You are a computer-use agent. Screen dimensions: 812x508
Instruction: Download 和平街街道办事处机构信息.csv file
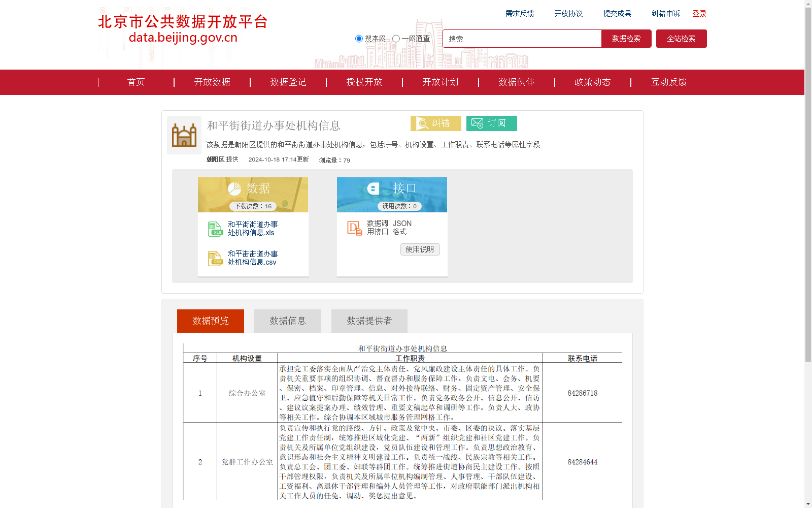click(253, 258)
